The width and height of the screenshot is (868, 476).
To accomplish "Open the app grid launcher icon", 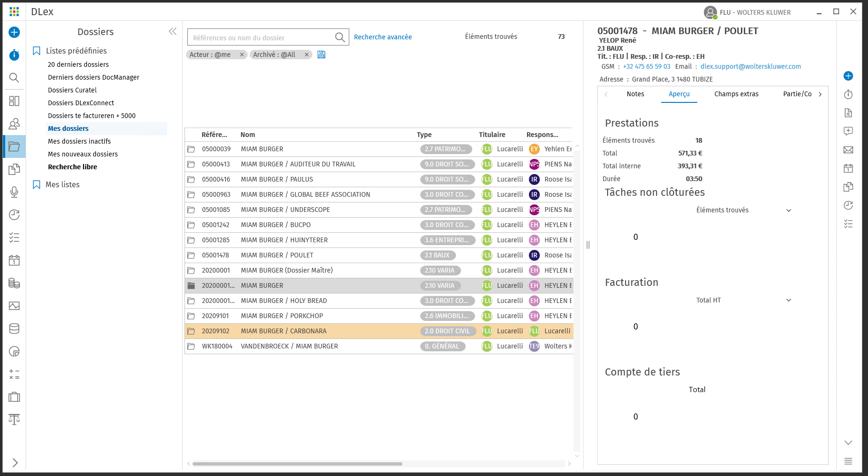I will tap(14, 12).
